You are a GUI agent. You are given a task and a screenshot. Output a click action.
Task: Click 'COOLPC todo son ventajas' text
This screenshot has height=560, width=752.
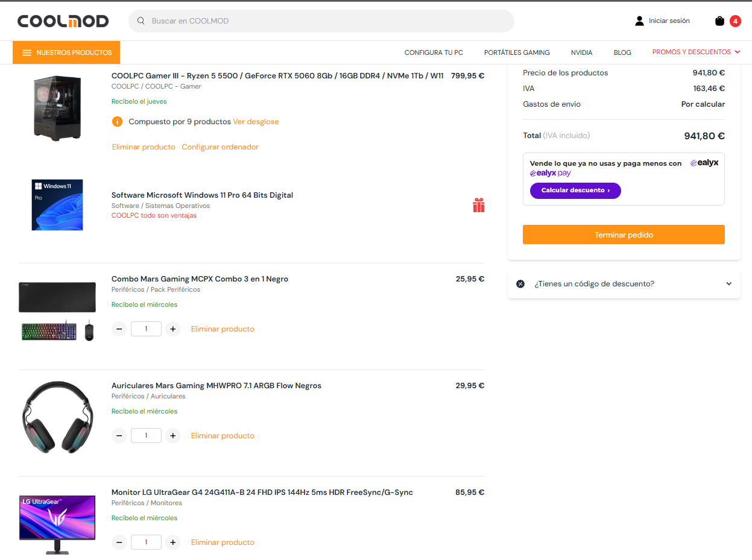point(154,216)
